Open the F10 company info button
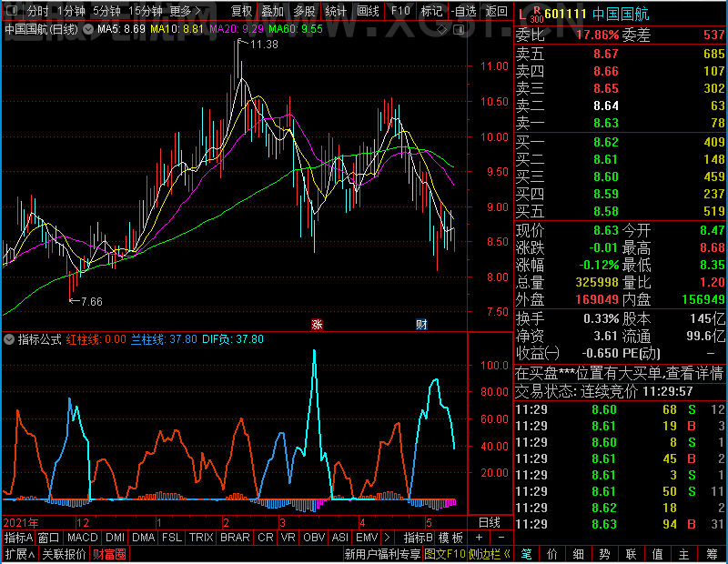 (400, 10)
